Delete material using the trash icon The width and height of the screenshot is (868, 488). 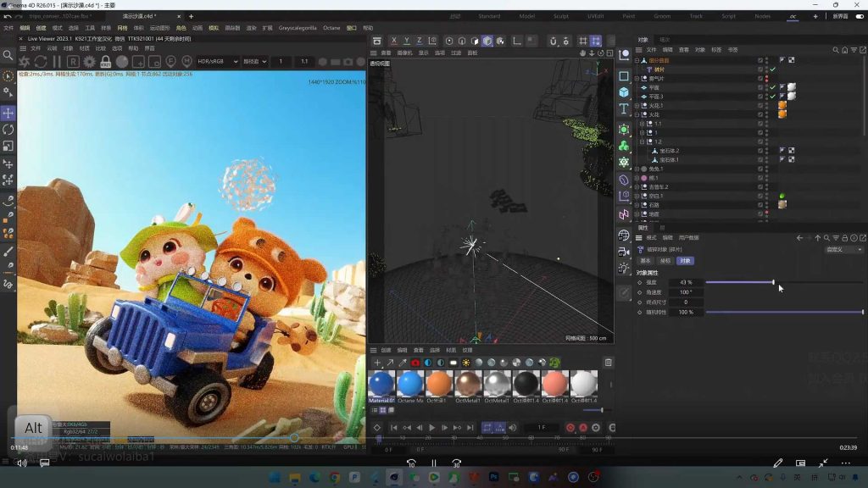[608, 363]
